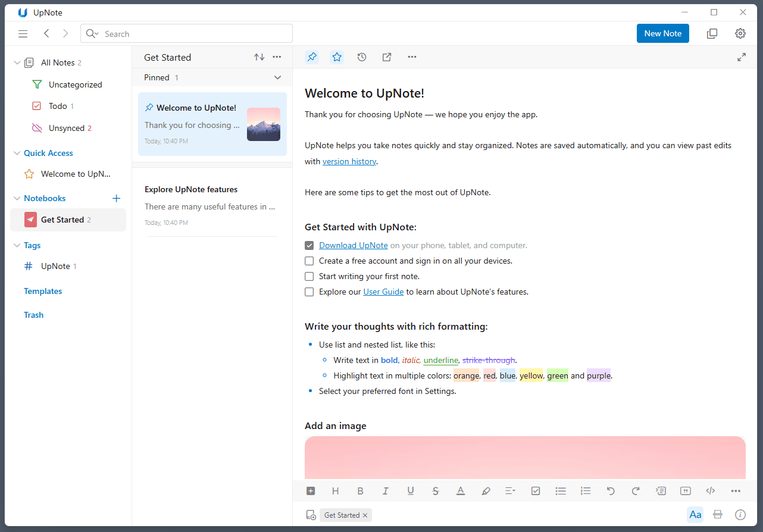Check 'Create a free account' checkbox
Viewport: 763px width, 532px height.
click(309, 261)
